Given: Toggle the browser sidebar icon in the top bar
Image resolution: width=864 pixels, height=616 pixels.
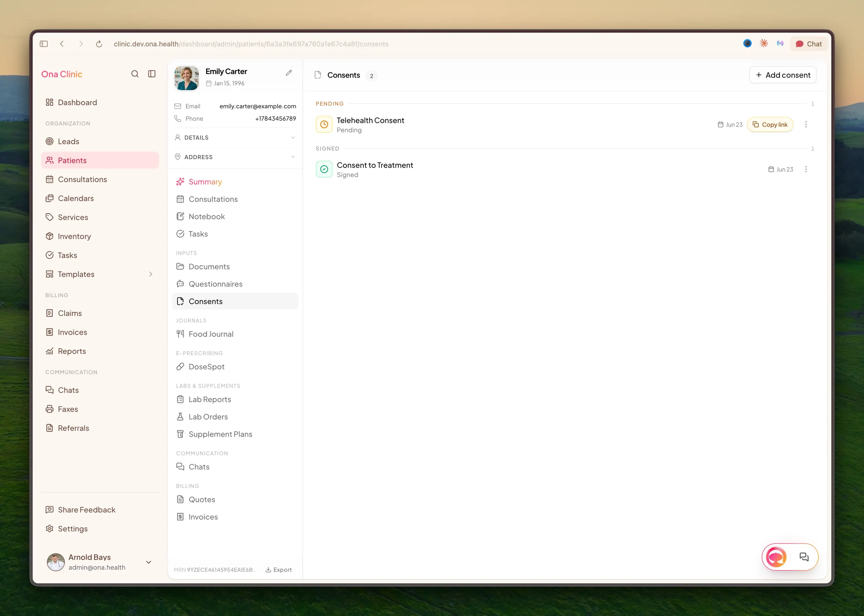Looking at the screenshot, I should click(44, 44).
